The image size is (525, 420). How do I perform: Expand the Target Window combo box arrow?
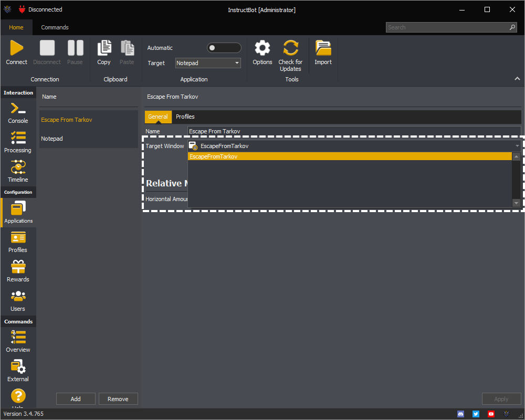point(517,146)
